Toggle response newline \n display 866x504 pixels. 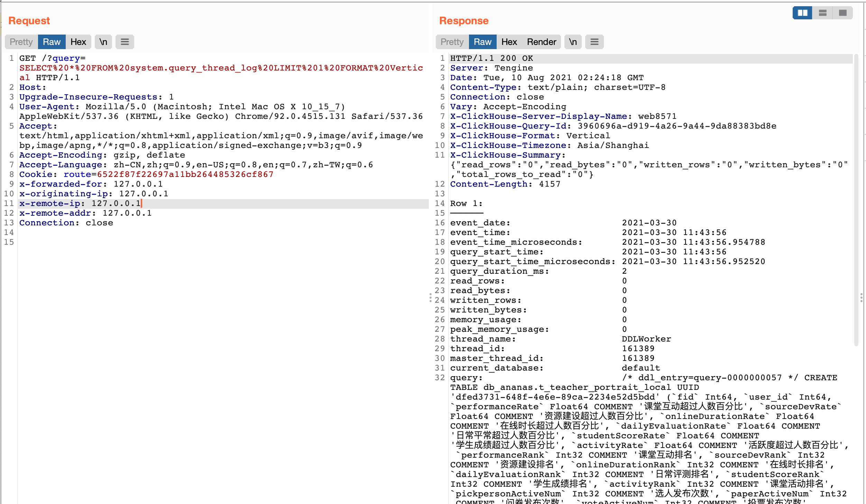[x=573, y=42]
